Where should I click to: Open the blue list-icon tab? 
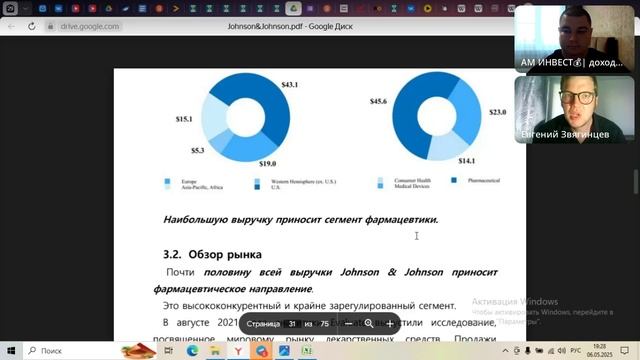coord(142,8)
